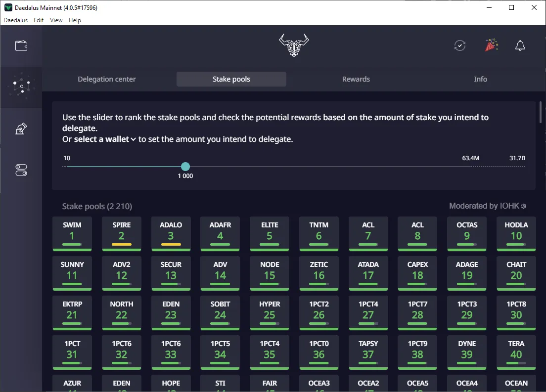This screenshot has width=546, height=392.
Task: Open the TERA pool ranked 40
Action: pyautogui.click(x=516, y=352)
